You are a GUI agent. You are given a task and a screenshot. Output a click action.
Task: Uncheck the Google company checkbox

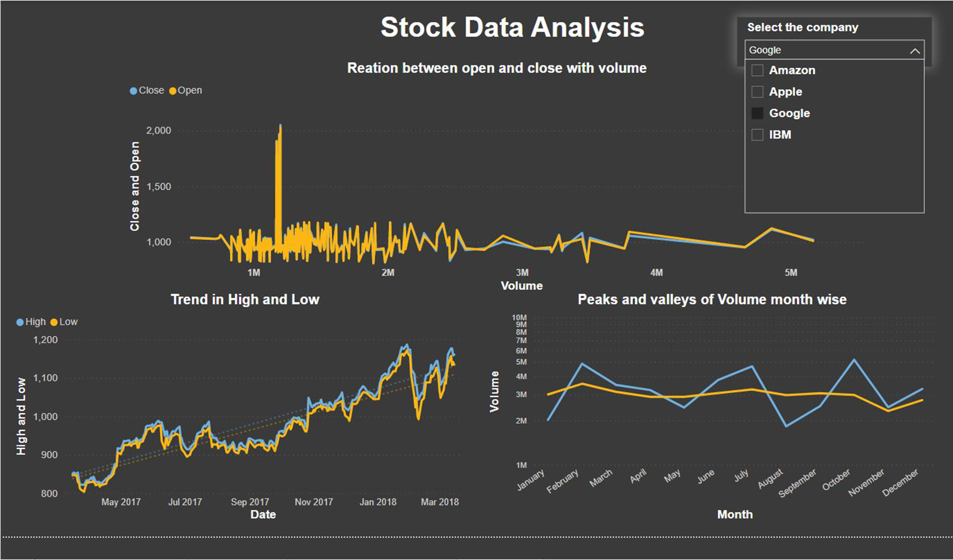(x=757, y=113)
